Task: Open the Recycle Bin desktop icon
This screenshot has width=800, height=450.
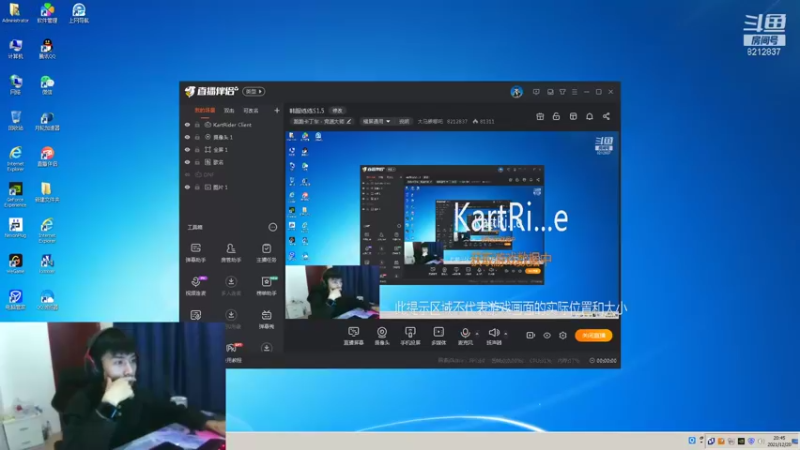Action: coord(15,121)
